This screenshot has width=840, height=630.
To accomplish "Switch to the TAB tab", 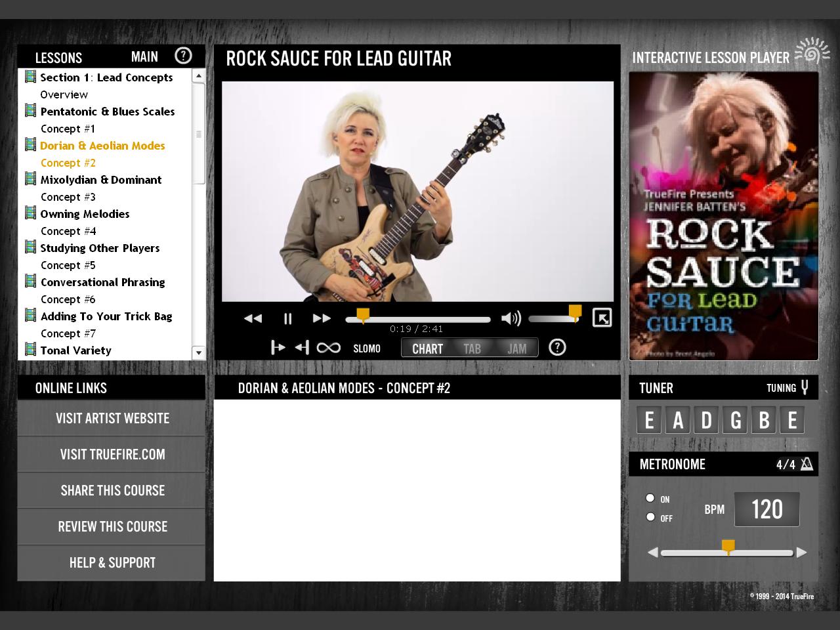I will coord(472,348).
